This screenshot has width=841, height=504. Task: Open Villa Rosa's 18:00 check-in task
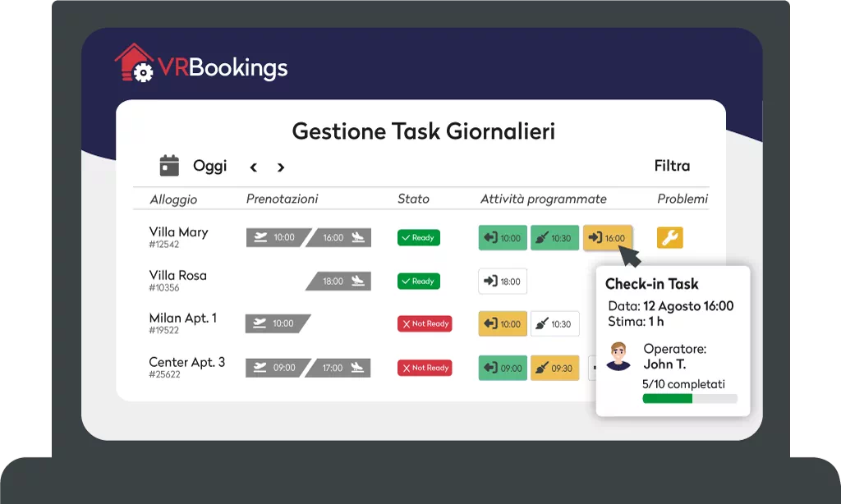pyautogui.click(x=502, y=281)
